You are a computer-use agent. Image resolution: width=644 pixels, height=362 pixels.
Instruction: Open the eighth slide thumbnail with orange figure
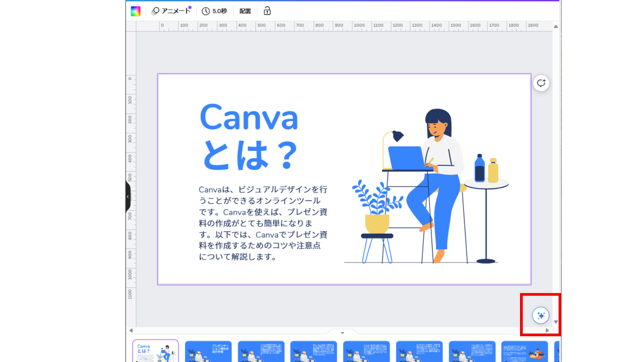(x=525, y=352)
